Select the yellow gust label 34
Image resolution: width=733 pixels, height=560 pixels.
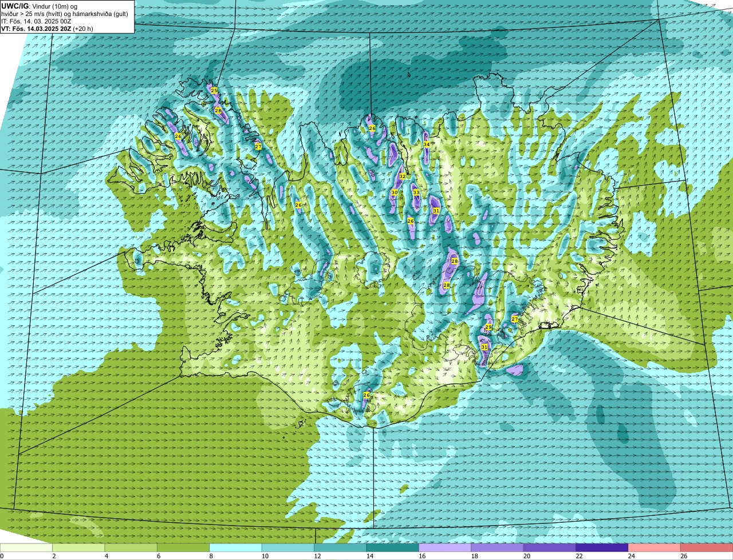[x=427, y=144]
